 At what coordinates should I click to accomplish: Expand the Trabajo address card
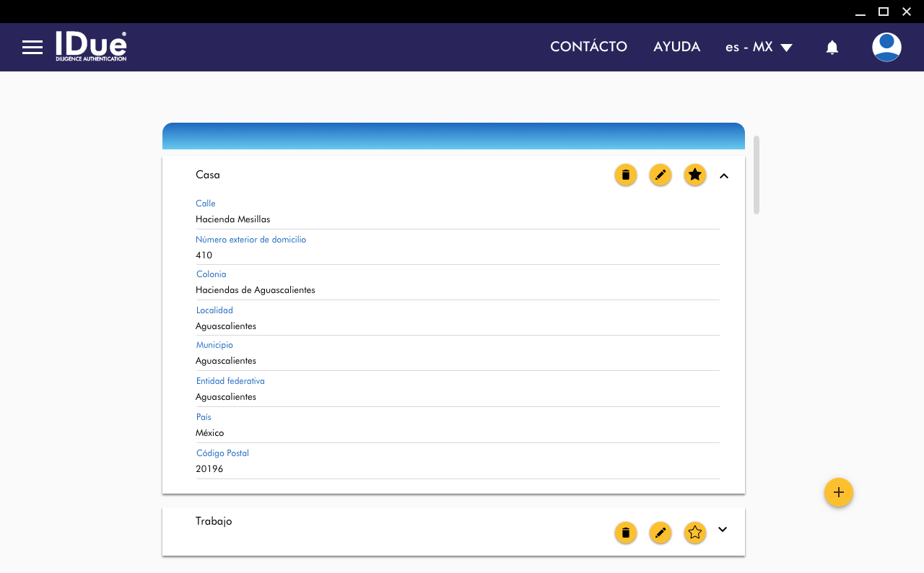click(x=723, y=530)
